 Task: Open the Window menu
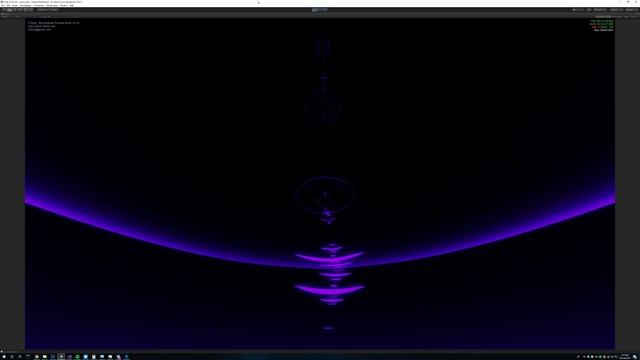tap(64, 5)
